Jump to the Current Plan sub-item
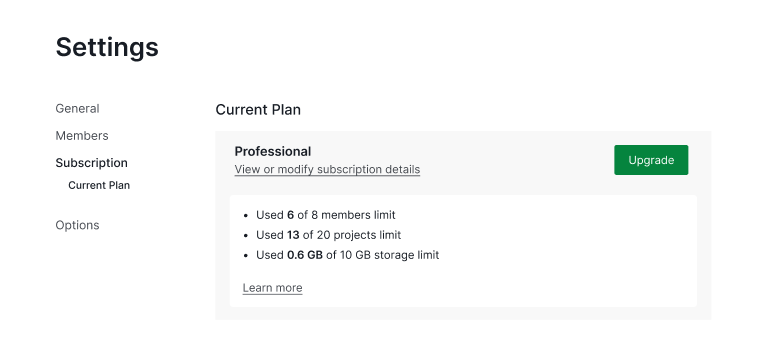Screen dimensions: 760x360 tap(99, 185)
